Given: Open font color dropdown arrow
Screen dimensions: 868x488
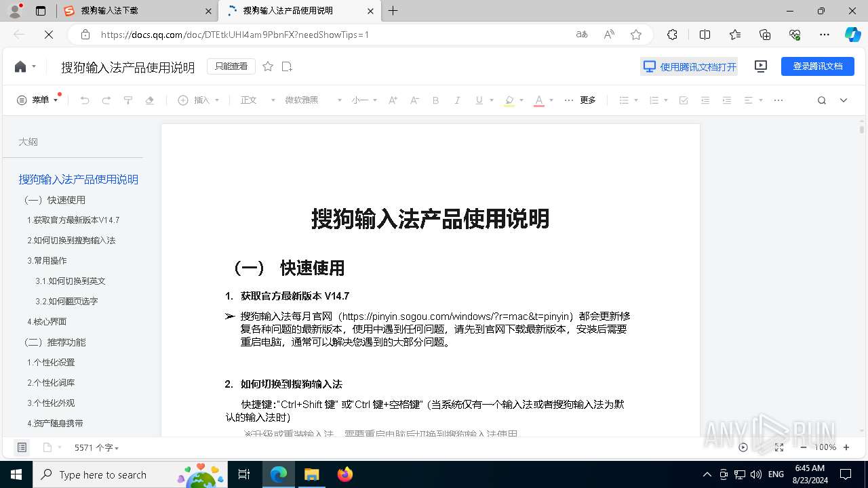Looking at the screenshot, I should [x=551, y=100].
